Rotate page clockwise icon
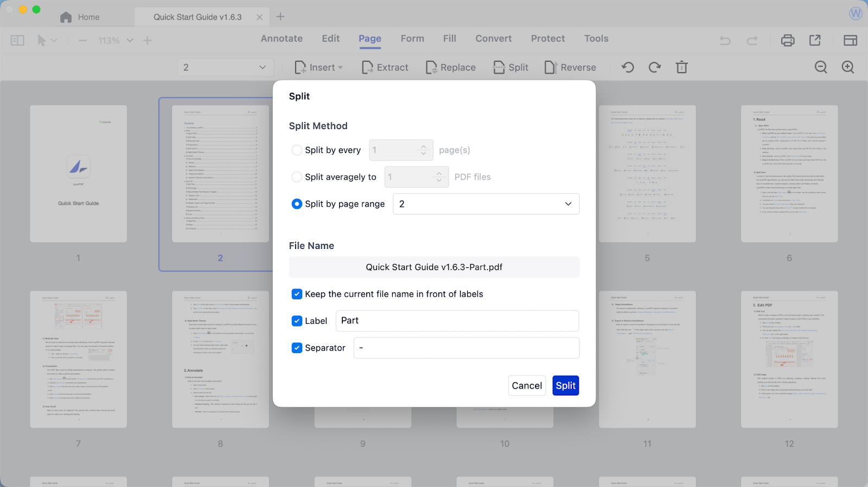Screen dimensions: 868x487 click(655, 67)
